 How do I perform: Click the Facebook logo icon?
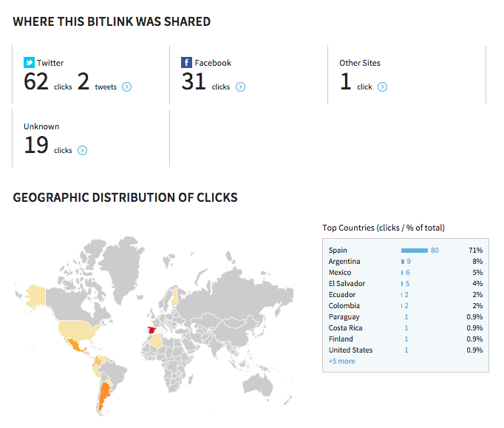[x=186, y=62]
